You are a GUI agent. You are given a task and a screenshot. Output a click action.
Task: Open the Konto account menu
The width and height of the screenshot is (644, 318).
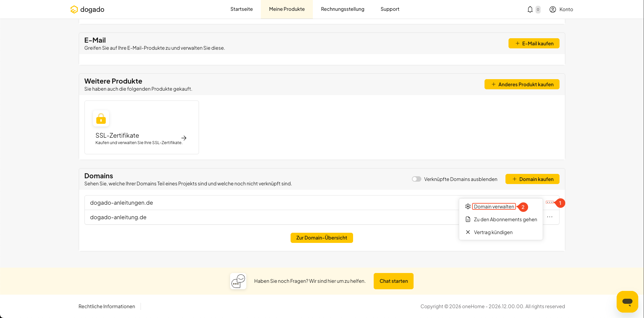(x=561, y=9)
